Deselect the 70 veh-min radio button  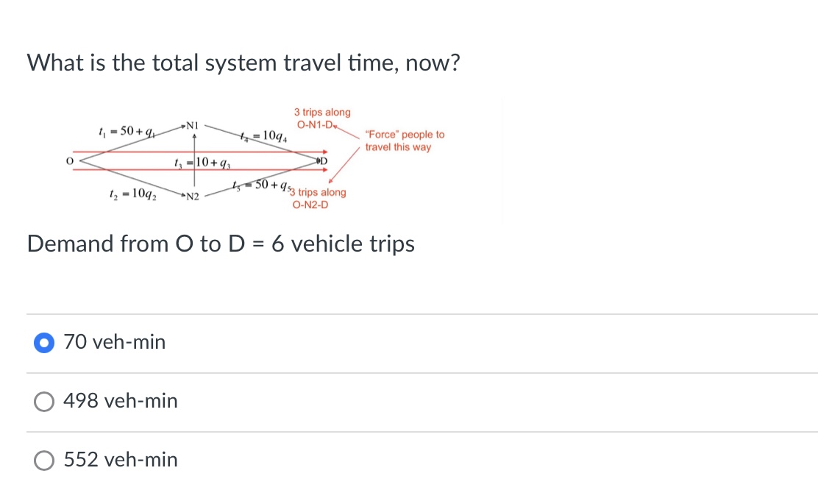[44, 342]
